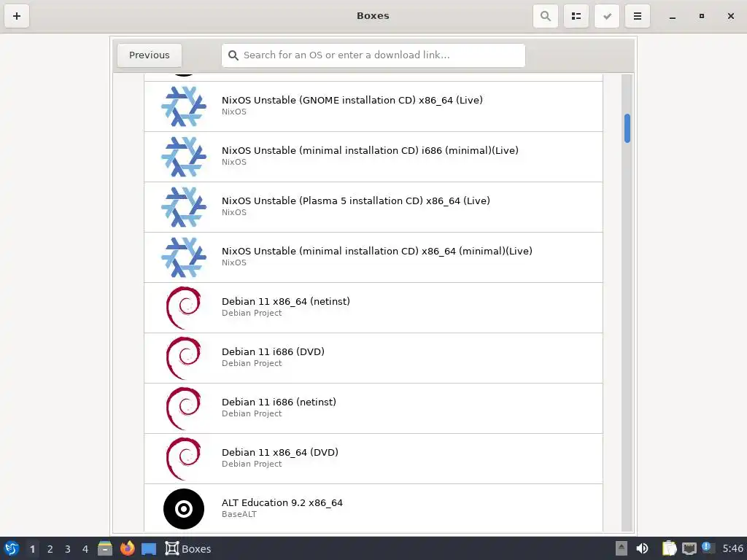The height and width of the screenshot is (560, 747).
Task: Choose Debian 11 i686 (DVD)
Action: [373, 358]
